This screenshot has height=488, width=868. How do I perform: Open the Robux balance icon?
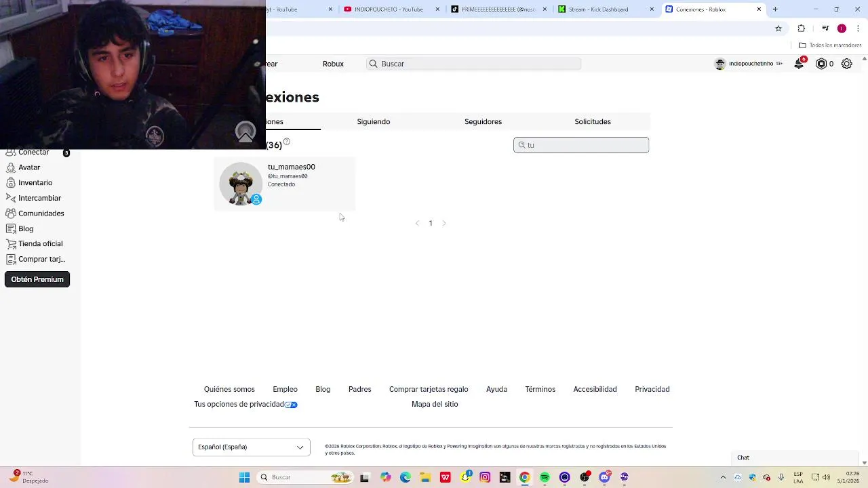(821, 64)
